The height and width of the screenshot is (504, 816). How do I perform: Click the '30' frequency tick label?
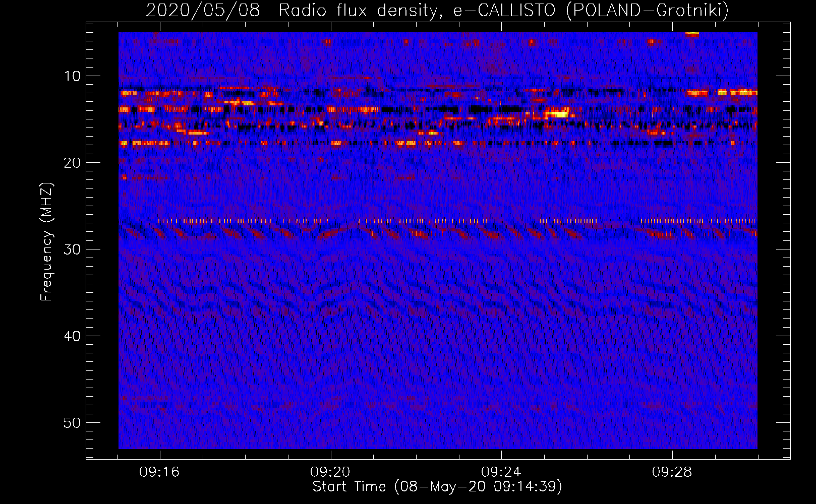[x=73, y=249]
